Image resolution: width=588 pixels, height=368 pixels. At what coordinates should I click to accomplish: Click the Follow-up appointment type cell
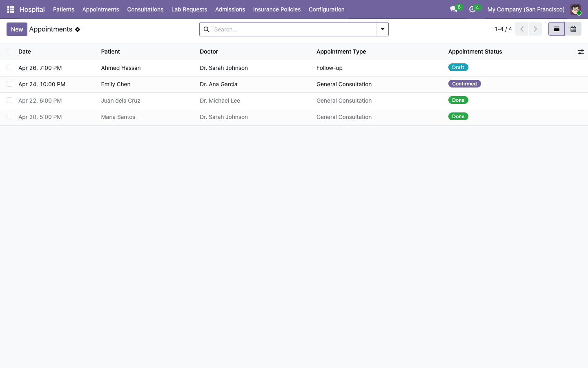tap(330, 68)
